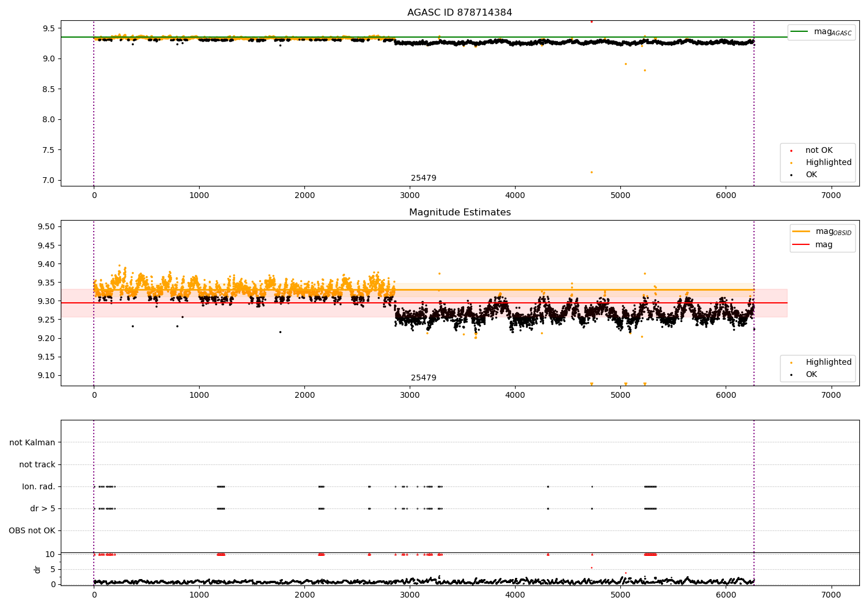Click the 9.30 y-axis tick in middle plot

(x=46, y=301)
